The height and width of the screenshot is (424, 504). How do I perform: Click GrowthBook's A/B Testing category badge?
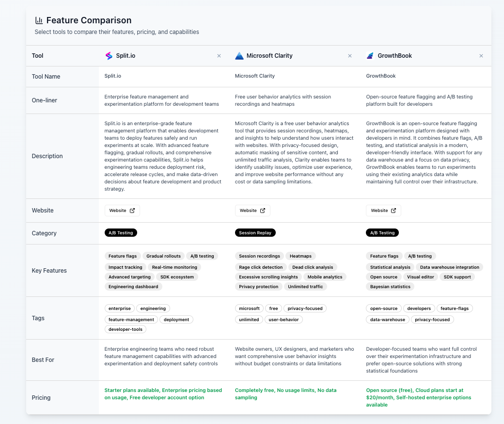382,232
